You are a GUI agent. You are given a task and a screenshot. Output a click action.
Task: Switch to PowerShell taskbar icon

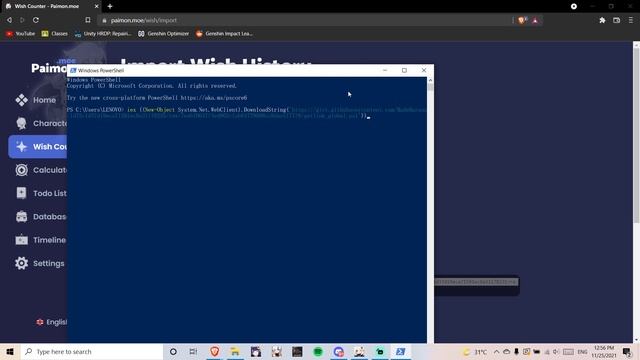(x=400, y=351)
